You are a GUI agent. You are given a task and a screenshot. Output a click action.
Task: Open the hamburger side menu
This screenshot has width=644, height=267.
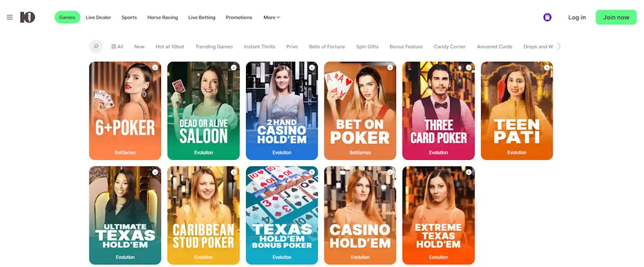coord(10,17)
